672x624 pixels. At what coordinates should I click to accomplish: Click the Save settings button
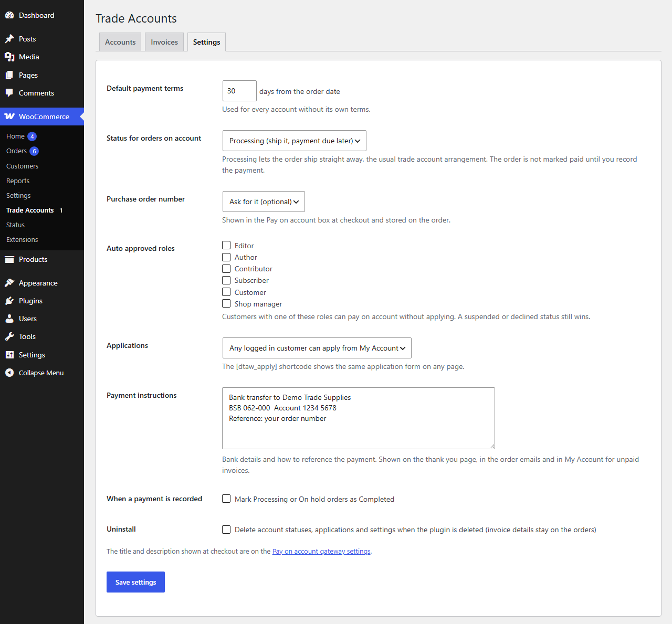click(135, 582)
